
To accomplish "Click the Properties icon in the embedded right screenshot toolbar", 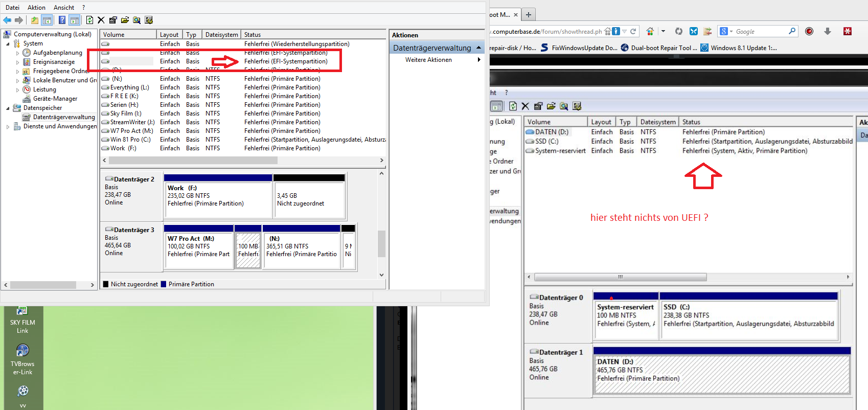I will click(538, 106).
